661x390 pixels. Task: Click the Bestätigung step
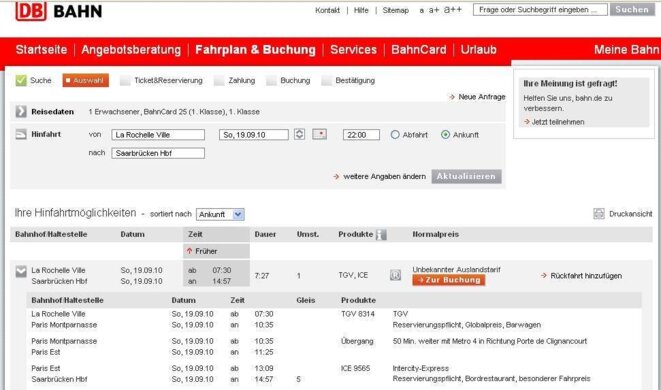coord(355,80)
